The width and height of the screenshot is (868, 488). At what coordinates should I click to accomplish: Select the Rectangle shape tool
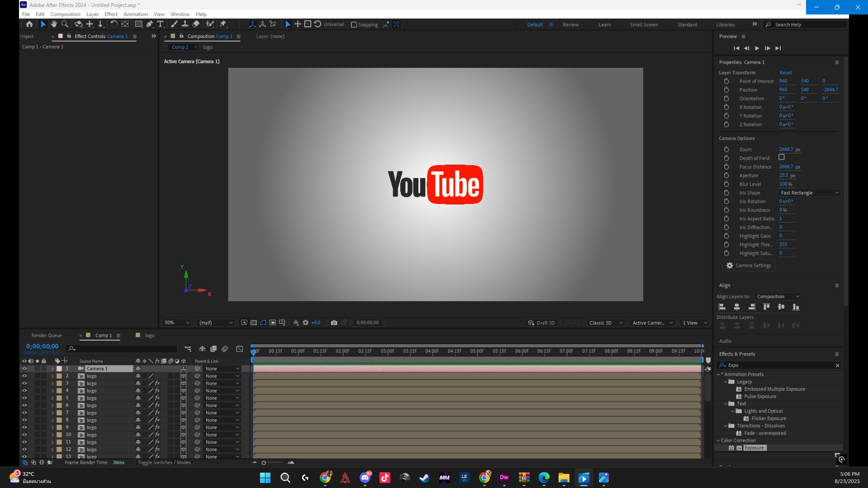click(x=138, y=24)
